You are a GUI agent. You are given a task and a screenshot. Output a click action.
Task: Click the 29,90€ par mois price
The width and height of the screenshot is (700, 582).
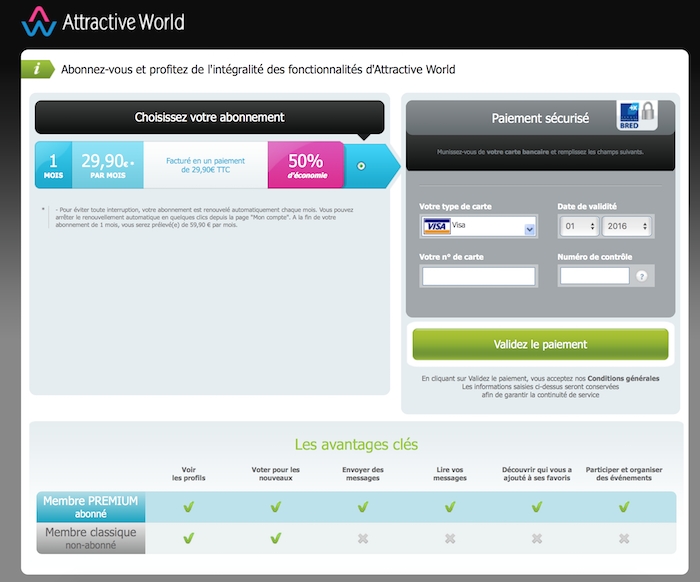(x=108, y=165)
